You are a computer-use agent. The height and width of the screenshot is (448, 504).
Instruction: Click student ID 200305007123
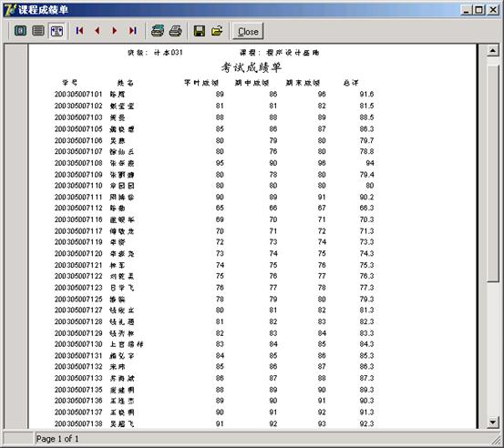pos(78,288)
